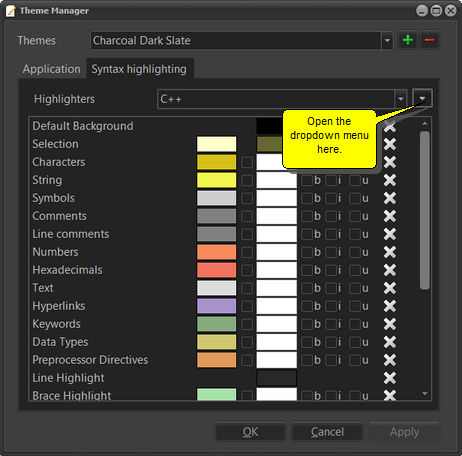Screen dimensions: 462x456
Task: Toggle underline checkbox for Data Types
Action: [355, 343]
